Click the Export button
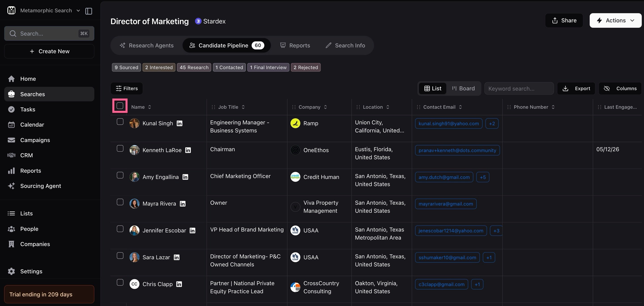Image resolution: width=644 pixels, height=306 pixels. (576, 89)
